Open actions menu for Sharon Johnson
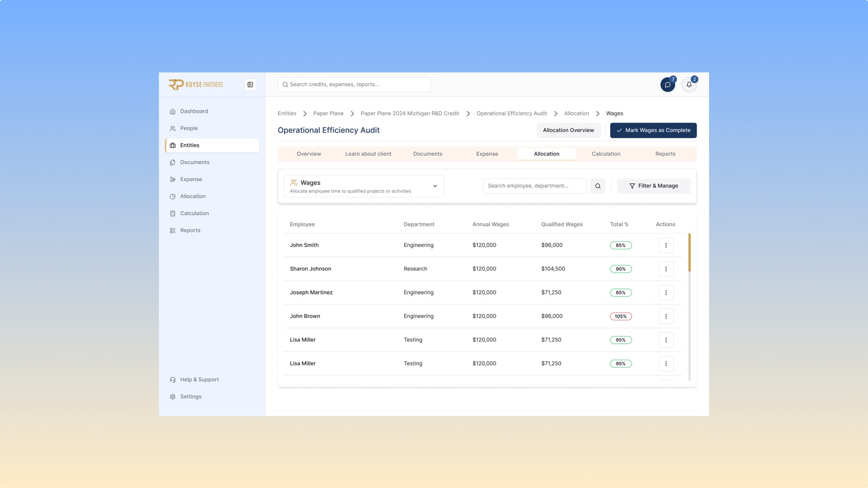 tap(666, 269)
